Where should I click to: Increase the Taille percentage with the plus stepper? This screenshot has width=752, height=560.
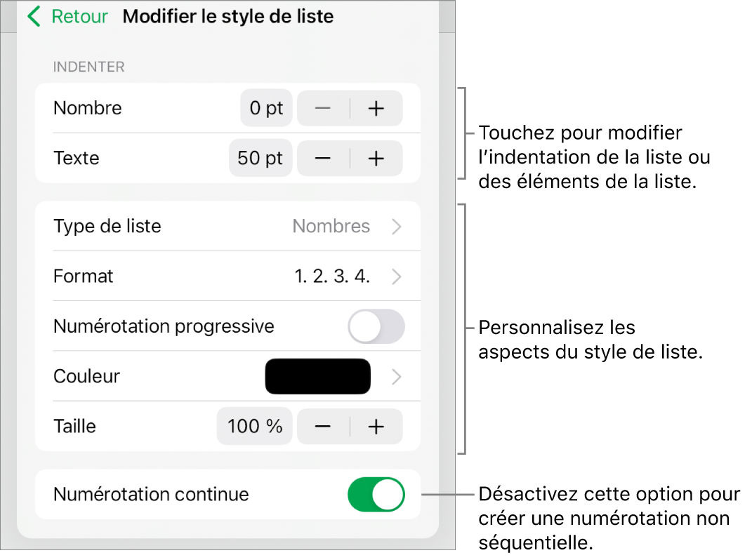[x=376, y=426]
